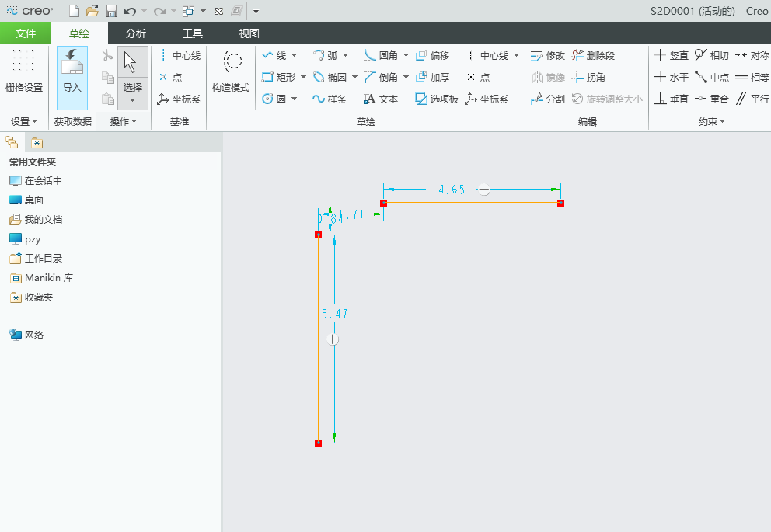
Task: Apply the 重合 coincident constraint
Action: point(712,99)
